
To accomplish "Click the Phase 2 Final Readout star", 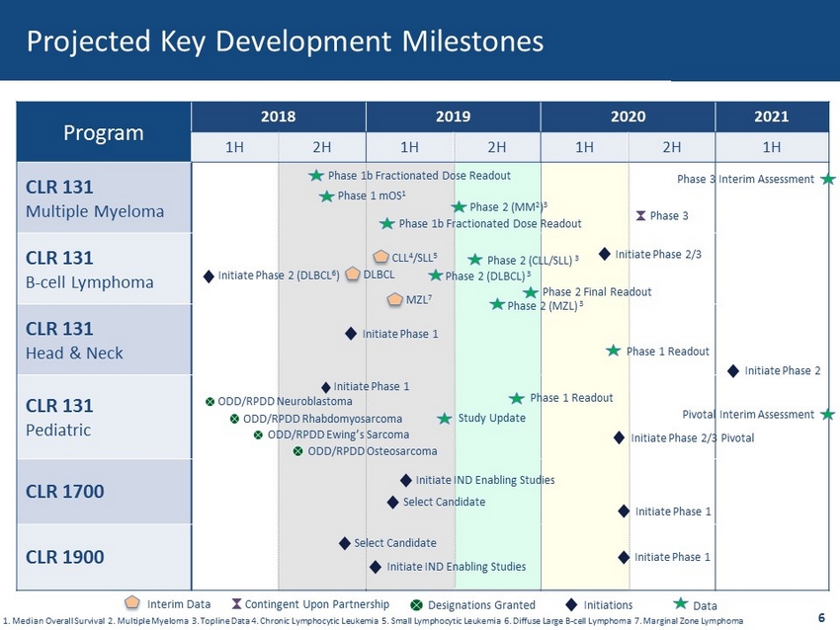I will click(x=531, y=292).
